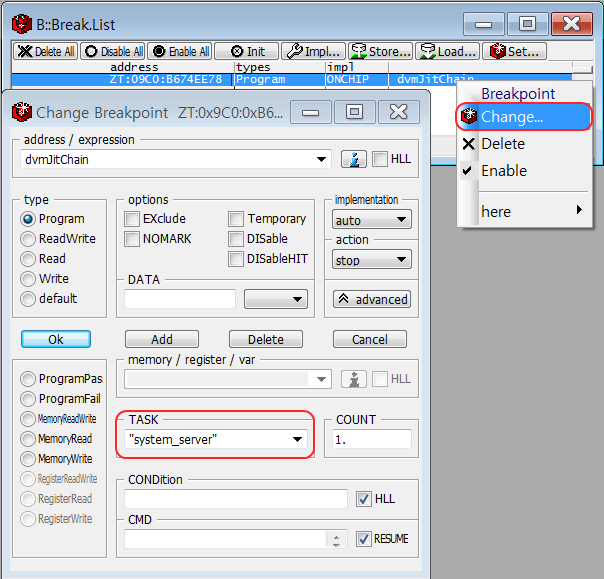Uncheck the RESUME checkbox
The width and height of the screenshot is (604, 579).
pyautogui.click(x=364, y=539)
